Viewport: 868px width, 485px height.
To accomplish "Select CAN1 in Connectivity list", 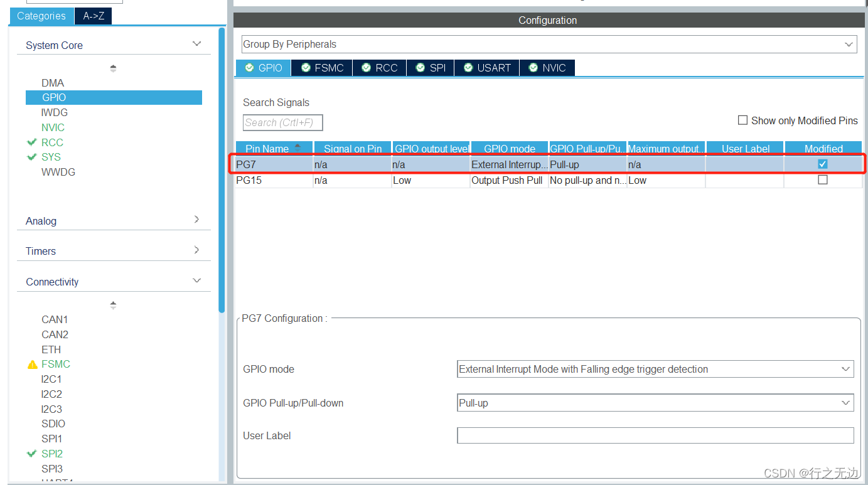I will point(55,319).
